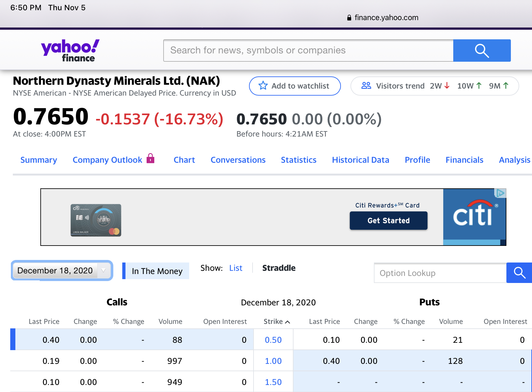This screenshot has width=532, height=392.
Task: Open the 0.50 strike price link
Action: [273, 340]
